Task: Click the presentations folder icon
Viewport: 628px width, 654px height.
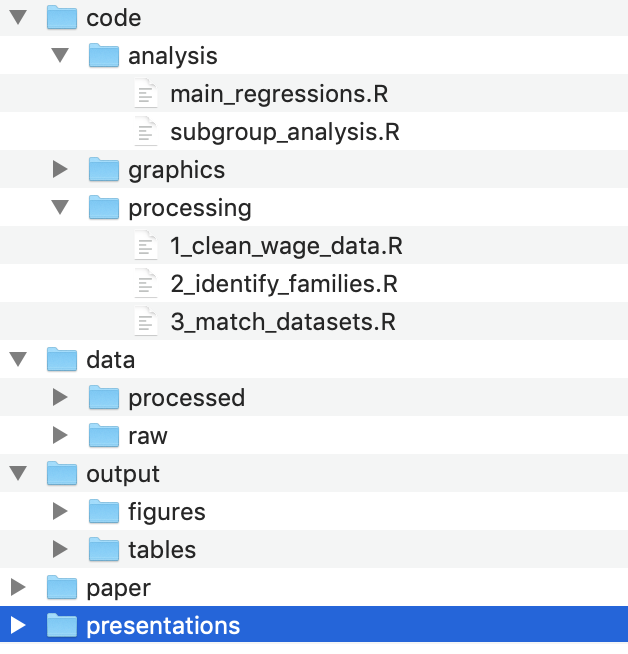Action: [62, 626]
